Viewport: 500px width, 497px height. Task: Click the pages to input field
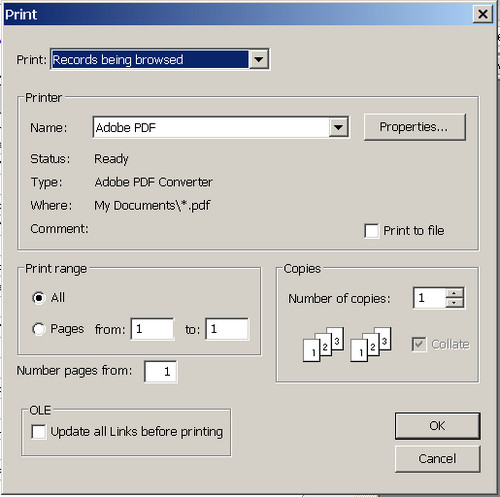coord(227,329)
